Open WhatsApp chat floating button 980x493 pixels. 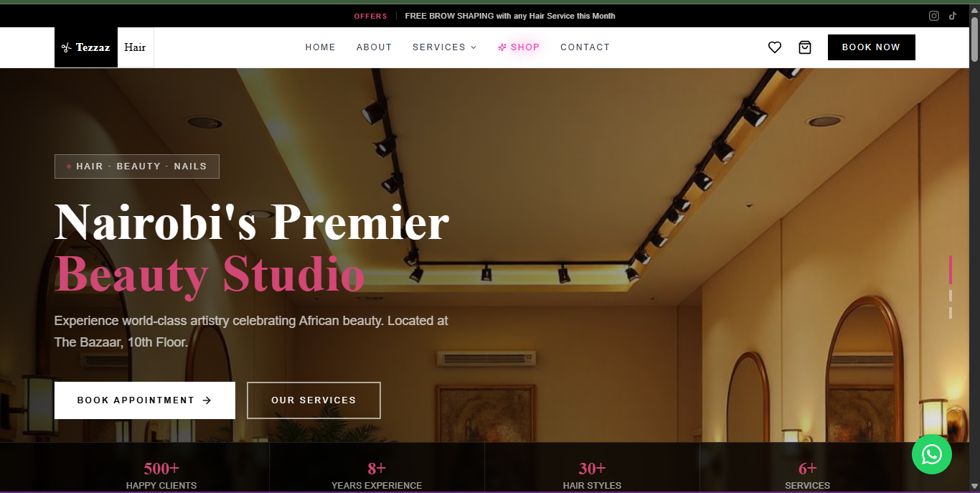coord(932,454)
